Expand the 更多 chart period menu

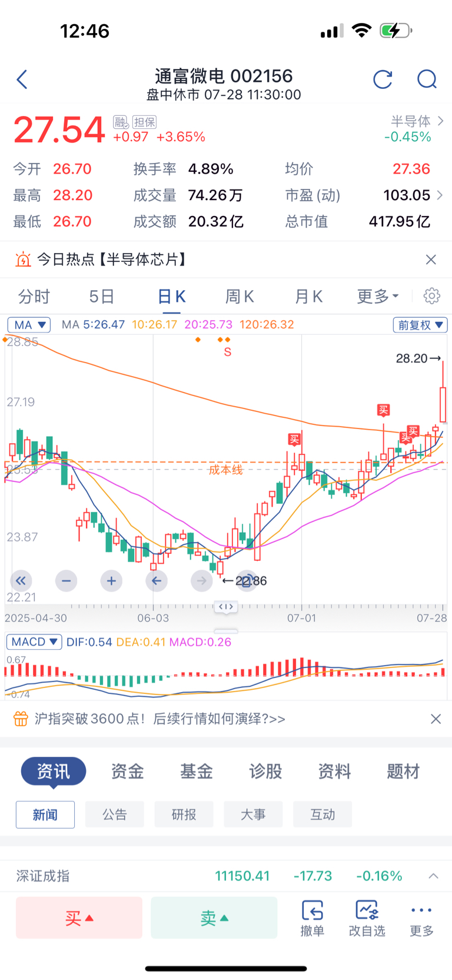click(x=378, y=296)
